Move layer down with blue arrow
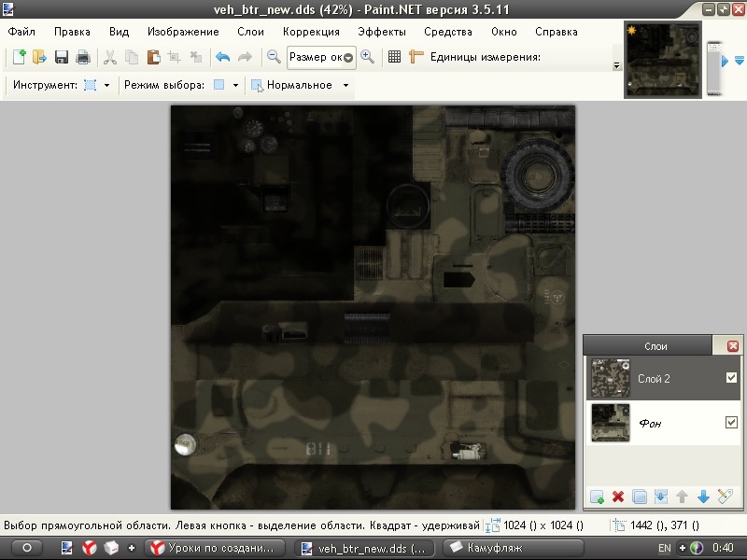This screenshot has height=560, width=747. 704,497
